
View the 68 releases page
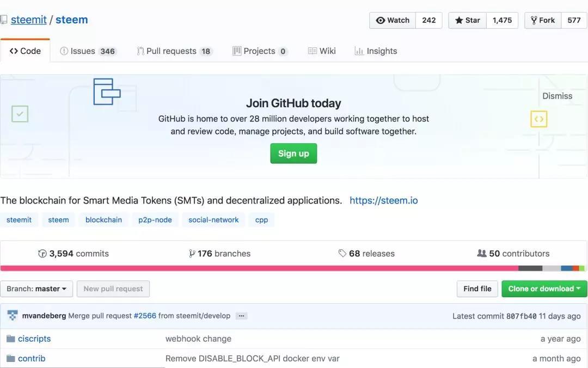(x=366, y=254)
